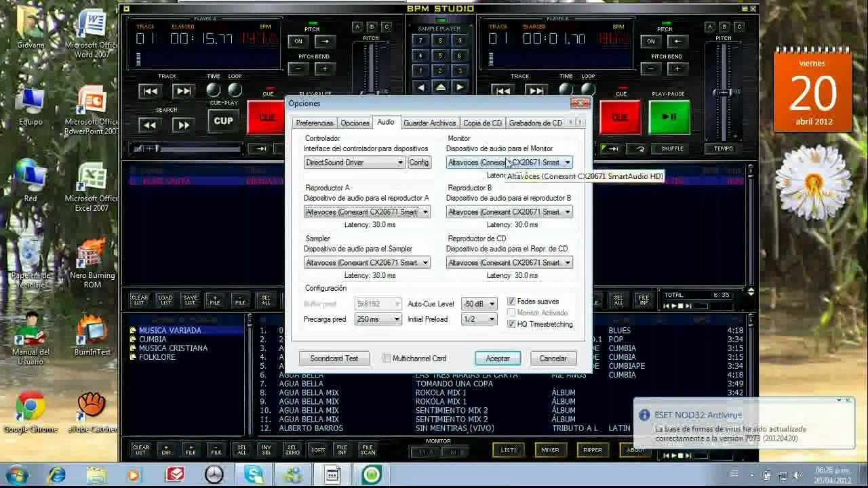This screenshot has width=868, height=488.
Task: Click the green Play-Pause button on Player B
Action: click(669, 117)
